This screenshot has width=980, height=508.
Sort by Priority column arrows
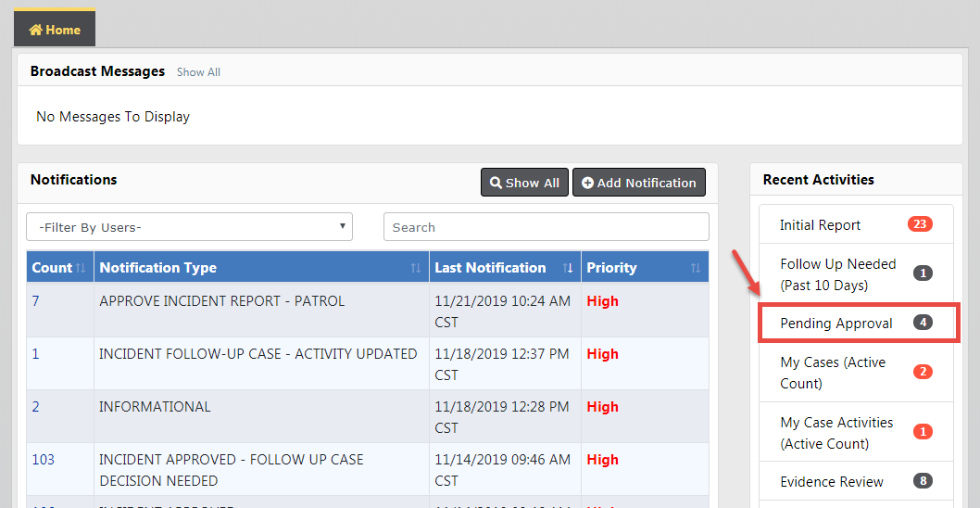(696, 268)
